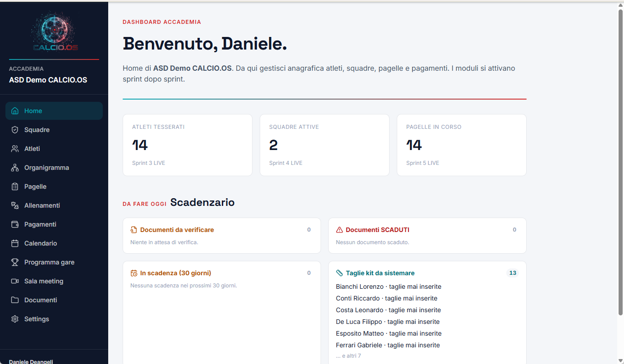Click the 'Sprint 3 LIVE' label
This screenshot has height=364, width=624.
coord(148,163)
